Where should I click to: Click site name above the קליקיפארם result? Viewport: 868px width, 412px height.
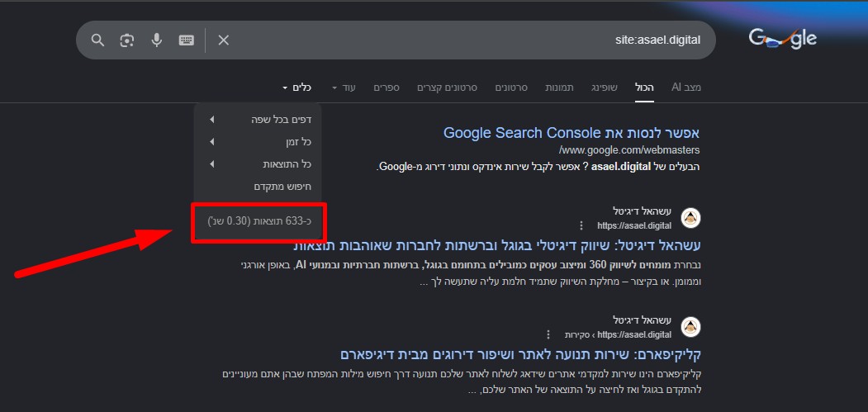643,320
